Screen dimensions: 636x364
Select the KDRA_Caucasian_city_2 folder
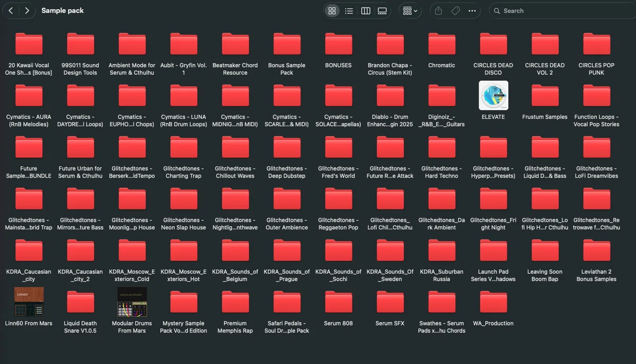click(80, 251)
